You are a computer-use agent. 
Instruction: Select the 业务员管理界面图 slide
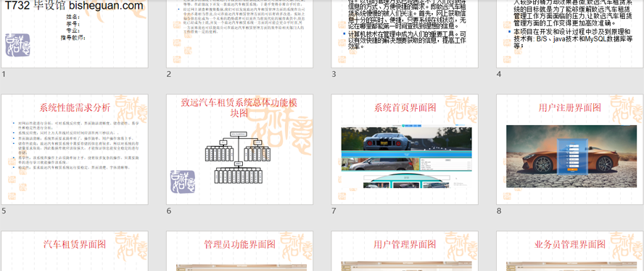570,251
